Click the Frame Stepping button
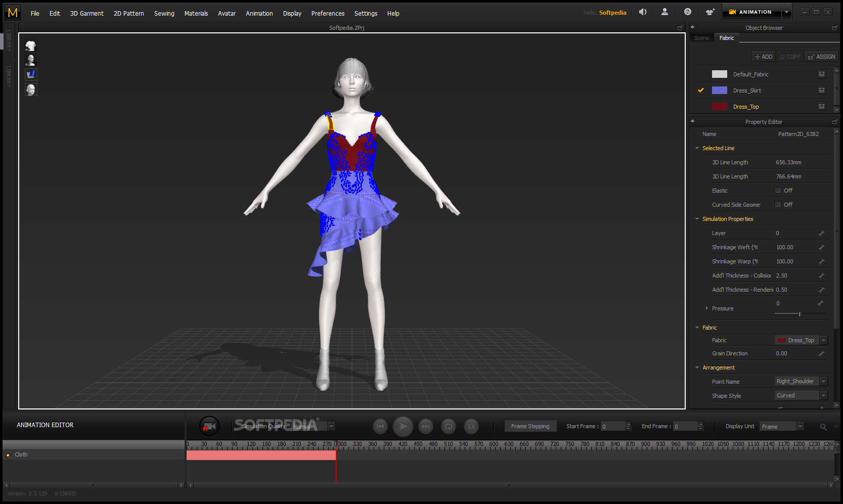 [x=530, y=426]
